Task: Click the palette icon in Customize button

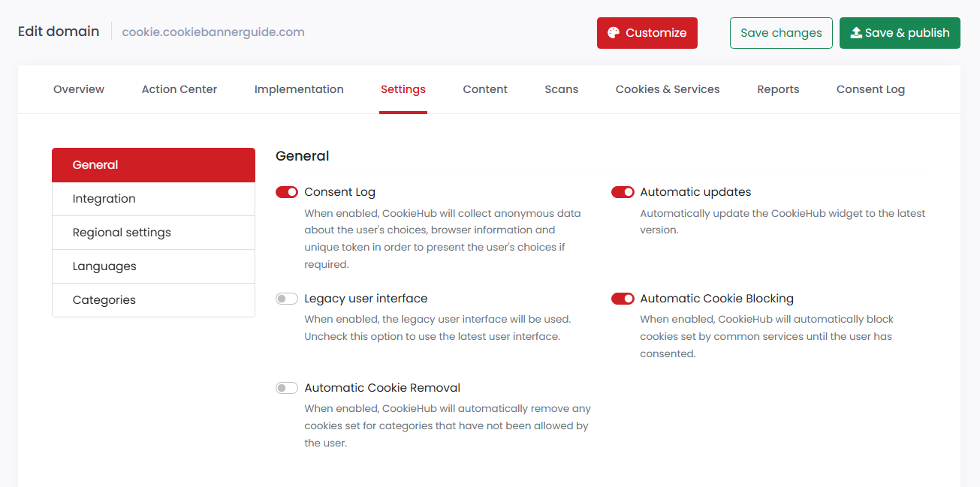Action: click(614, 33)
